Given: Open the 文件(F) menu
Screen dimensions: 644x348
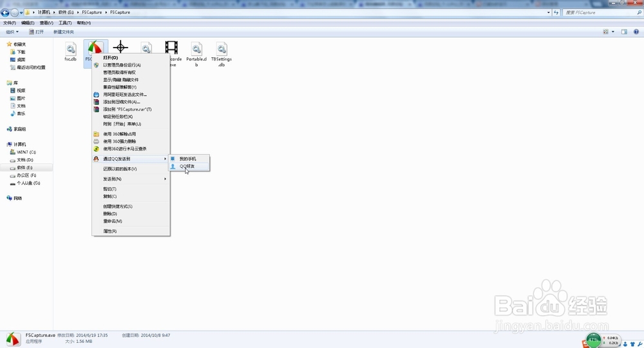Looking at the screenshot, I should pyautogui.click(x=10, y=23).
